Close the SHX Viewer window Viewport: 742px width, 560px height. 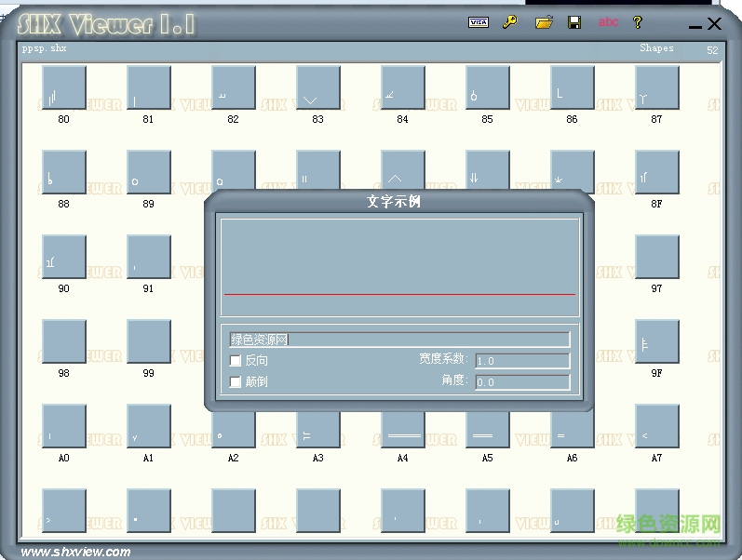point(715,23)
